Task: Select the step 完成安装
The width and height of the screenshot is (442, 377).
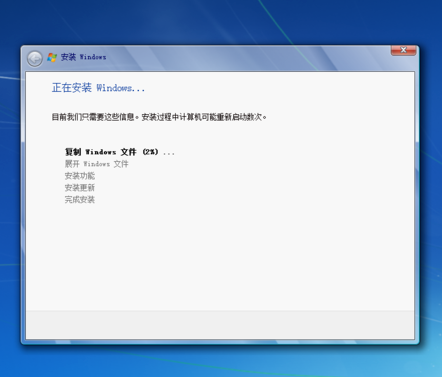Action: pyautogui.click(x=80, y=200)
